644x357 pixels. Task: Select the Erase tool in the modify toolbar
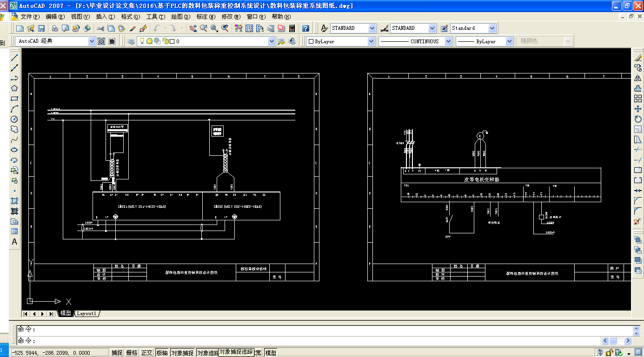click(638, 58)
